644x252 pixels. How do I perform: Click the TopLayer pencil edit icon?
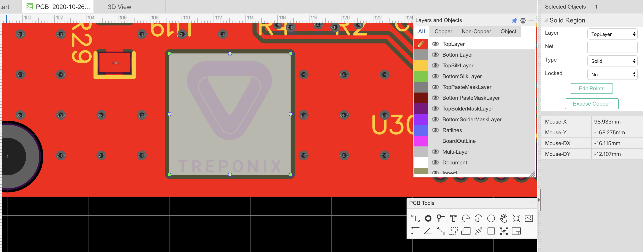click(x=421, y=44)
